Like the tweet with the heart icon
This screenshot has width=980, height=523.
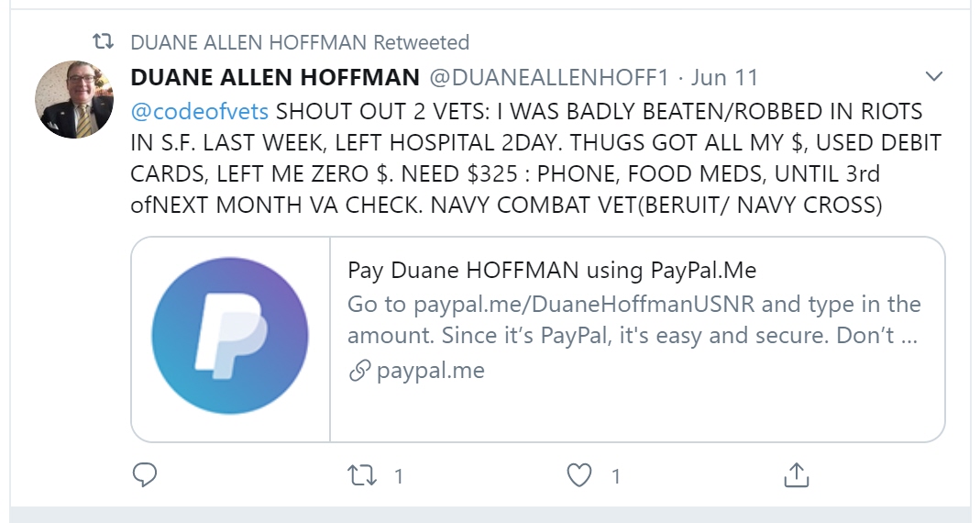[578, 475]
